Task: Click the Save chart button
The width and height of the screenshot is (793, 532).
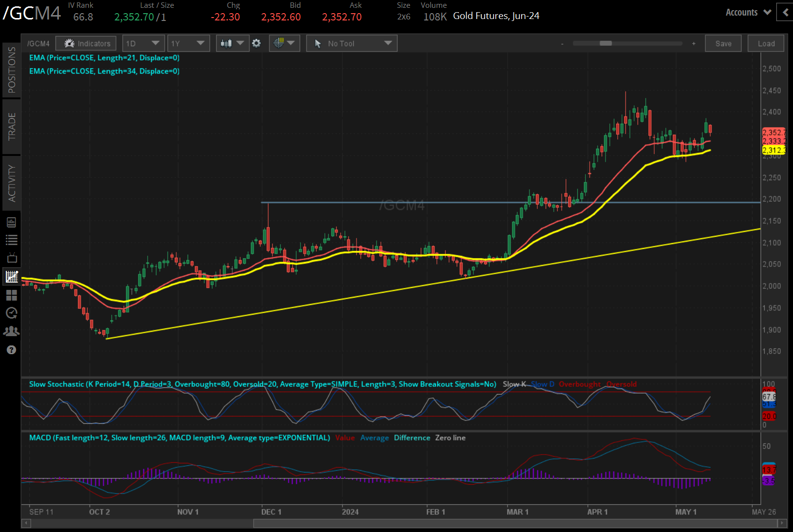Action: point(723,43)
